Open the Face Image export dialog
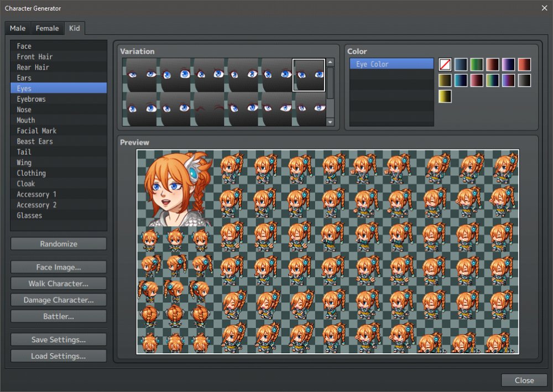 (58, 267)
